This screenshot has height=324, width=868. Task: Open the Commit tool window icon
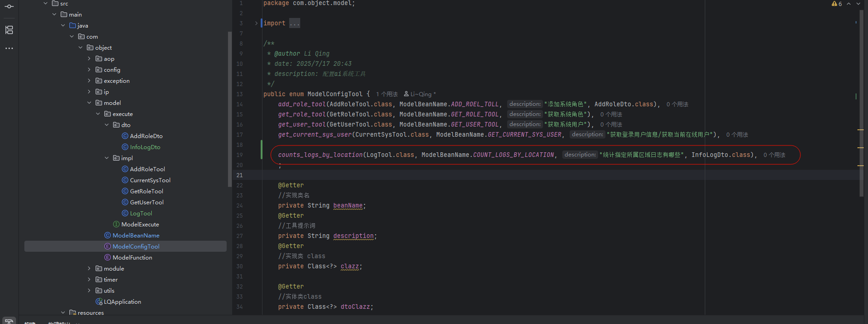click(9, 6)
